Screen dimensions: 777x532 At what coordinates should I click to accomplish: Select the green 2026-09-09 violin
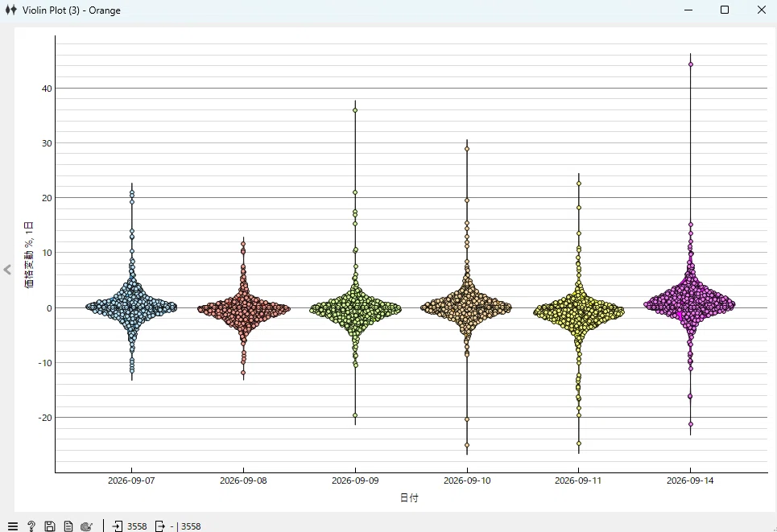tap(355, 308)
